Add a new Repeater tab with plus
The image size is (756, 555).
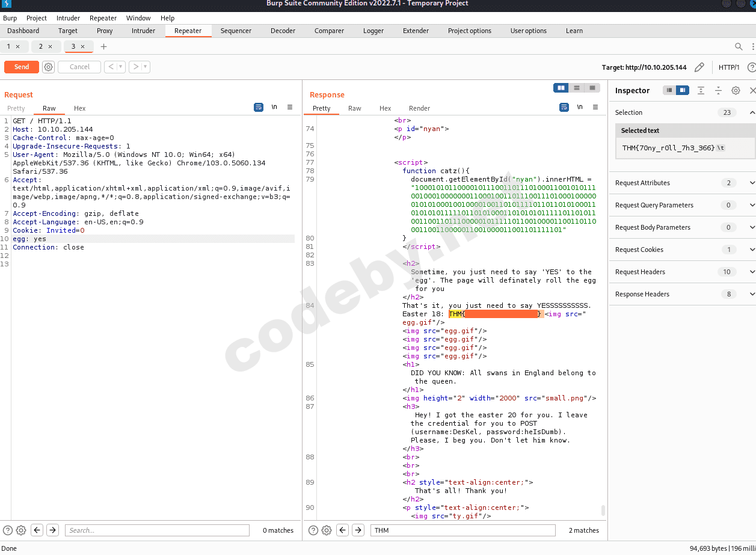coord(103,46)
